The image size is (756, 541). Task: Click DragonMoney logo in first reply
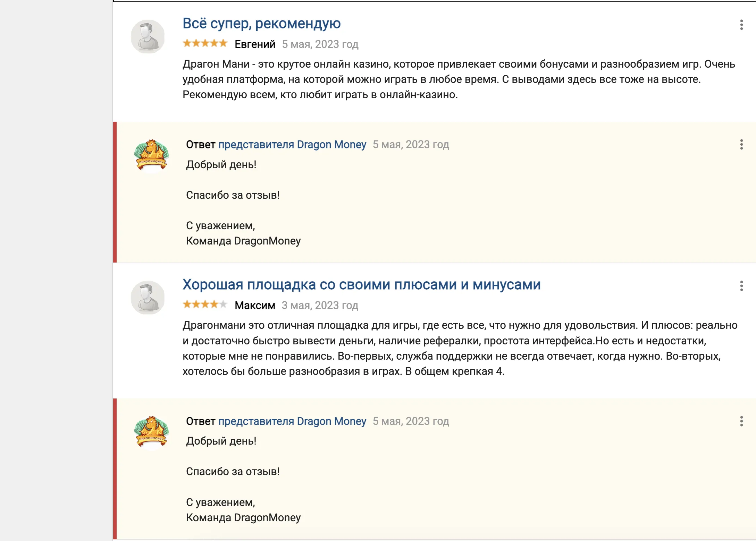pos(151,155)
